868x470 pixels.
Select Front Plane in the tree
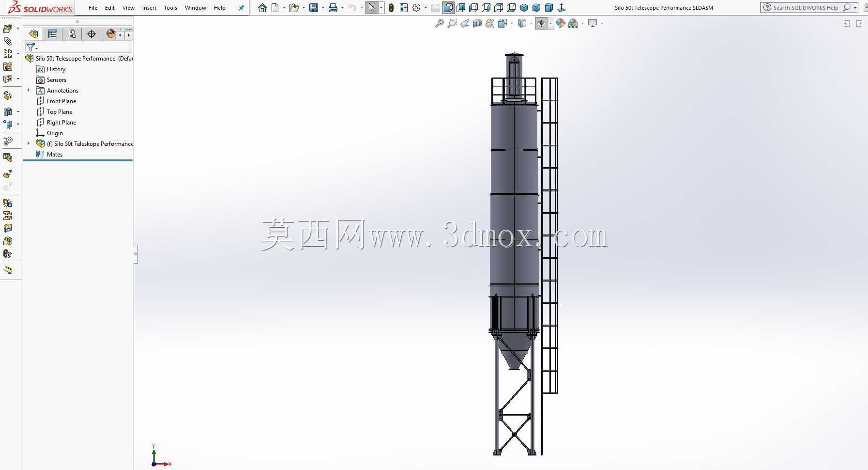[61, 101]
